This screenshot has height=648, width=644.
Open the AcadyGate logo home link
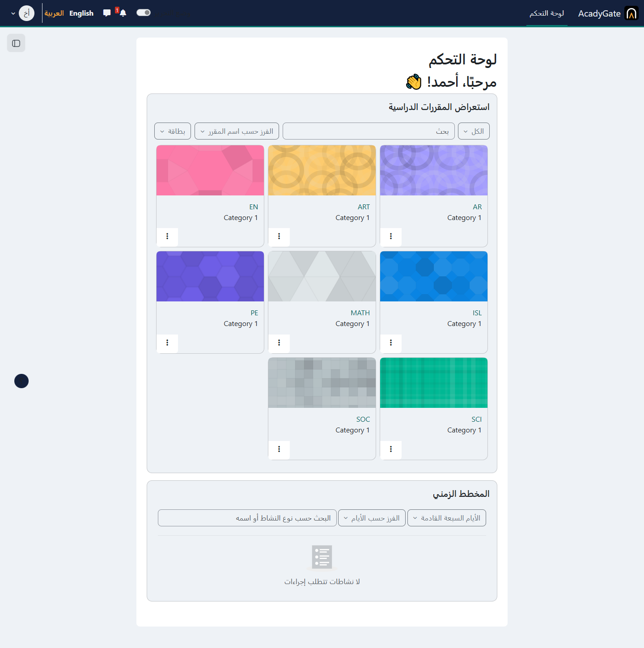point(631,13)
